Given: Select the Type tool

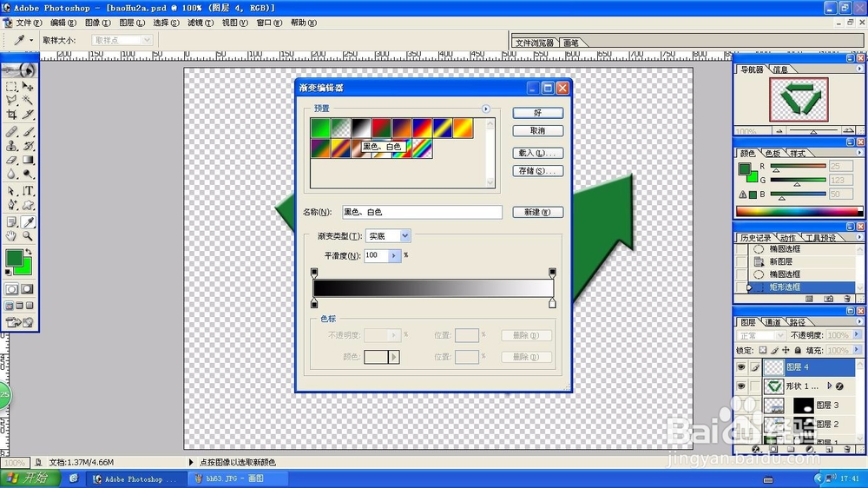Looking at the screenshot, I should 28,190.
